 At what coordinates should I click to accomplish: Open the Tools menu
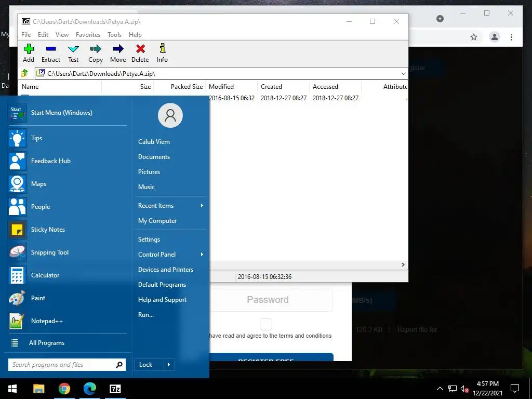115,35
